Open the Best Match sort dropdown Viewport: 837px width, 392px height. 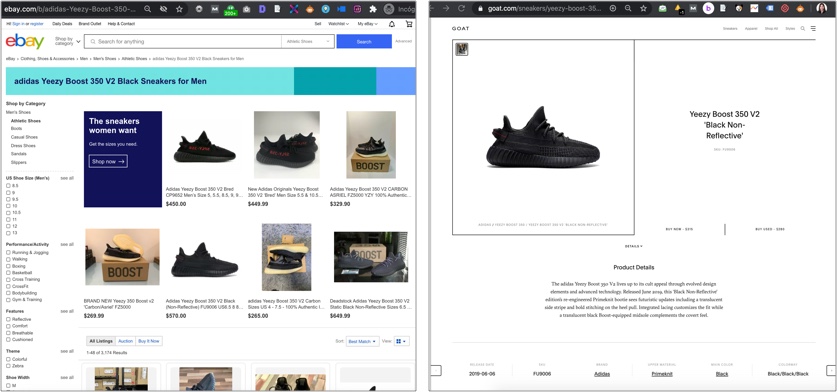pos(362,341)
